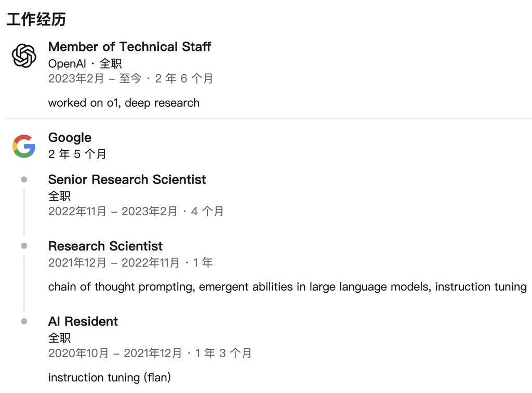Click the timeline dot beside Senior Research Scientist
Image resolution: width=532 pixels, height=393 pixels.
[x=24, y=179]
